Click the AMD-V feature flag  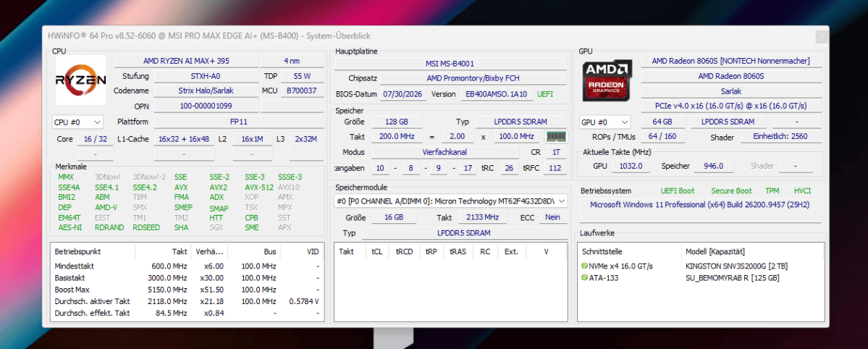pyautogui.click(x=106, y=207)
